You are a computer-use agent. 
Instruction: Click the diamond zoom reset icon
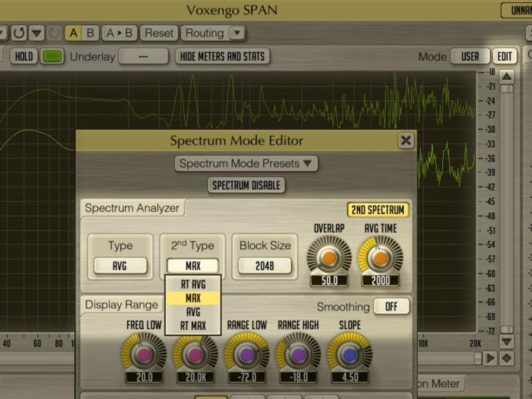(x=507, y=358)
